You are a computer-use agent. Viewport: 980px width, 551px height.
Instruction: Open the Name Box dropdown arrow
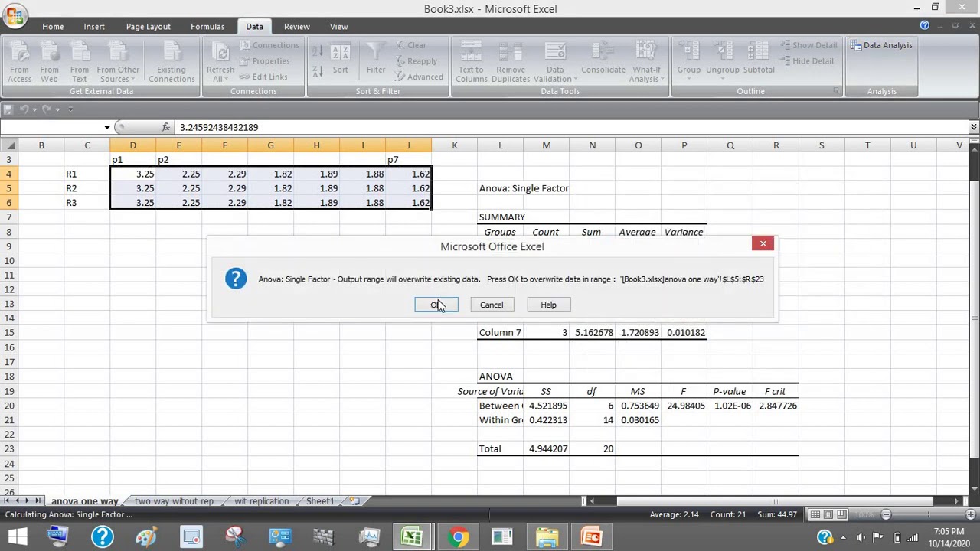coord(107,127)
